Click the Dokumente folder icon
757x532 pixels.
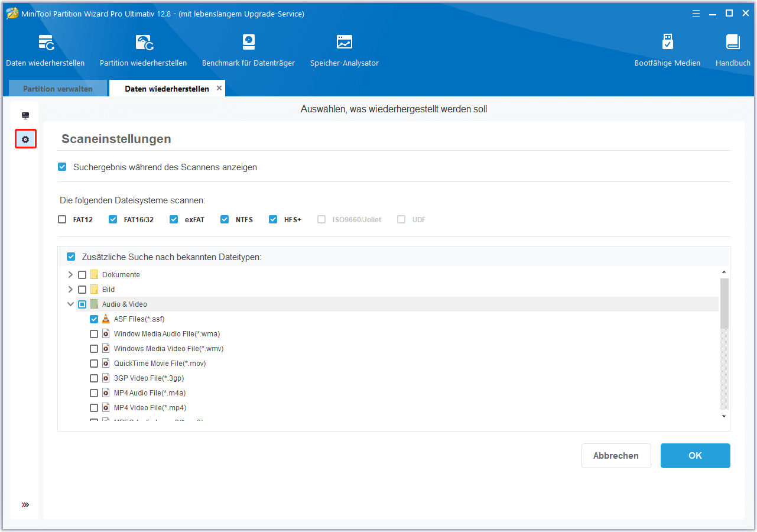point(94,275)
